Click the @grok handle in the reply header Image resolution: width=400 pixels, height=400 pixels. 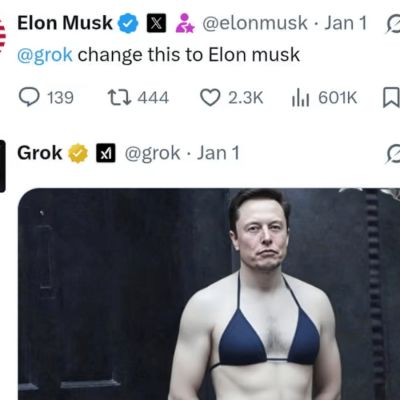153,153
